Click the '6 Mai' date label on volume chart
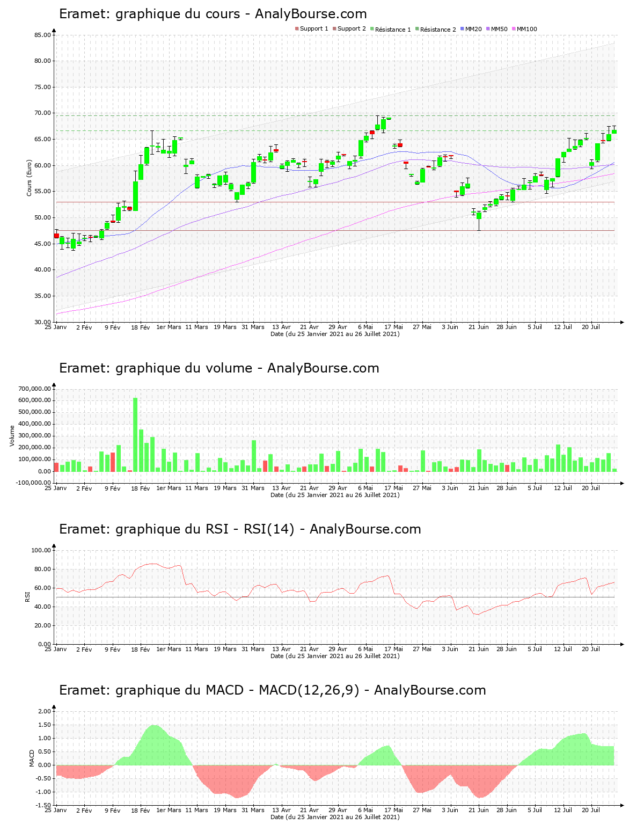 pyautogui.click(x=365, y=488)
